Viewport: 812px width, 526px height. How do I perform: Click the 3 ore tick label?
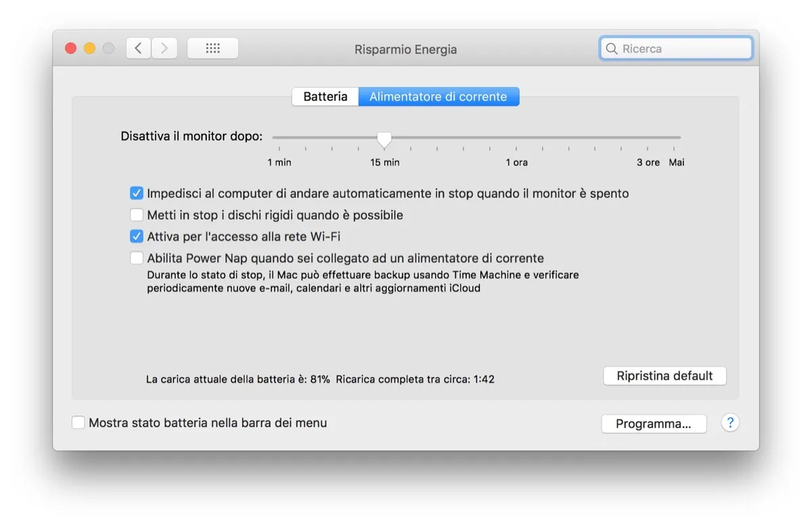647,162
